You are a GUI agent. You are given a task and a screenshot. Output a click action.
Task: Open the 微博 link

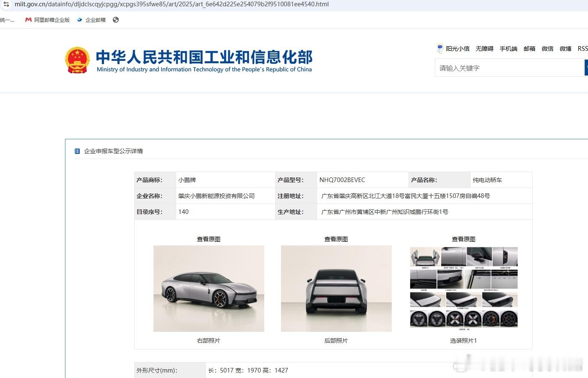565,49
